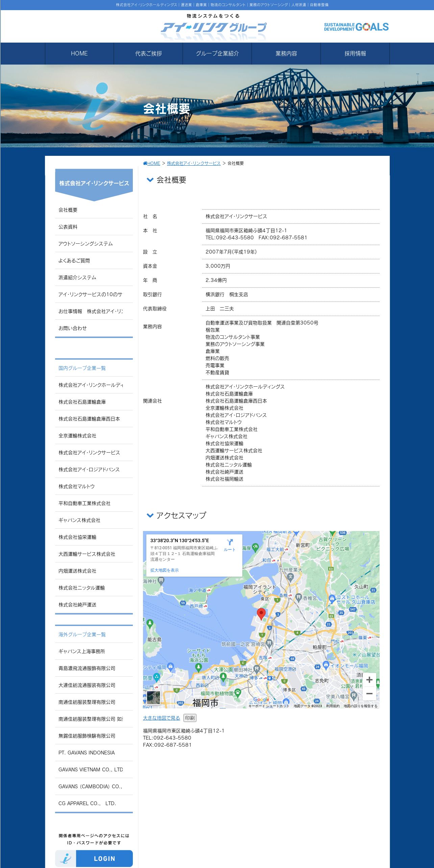Open sidebar 会社概要 menu item
The height and width of the screenshot is (868, 434).
click(94, 210)
